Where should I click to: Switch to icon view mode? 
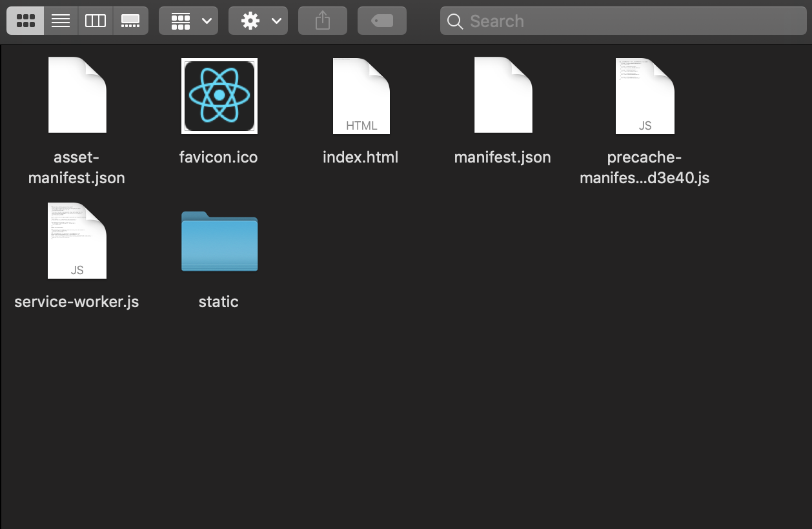25,21
